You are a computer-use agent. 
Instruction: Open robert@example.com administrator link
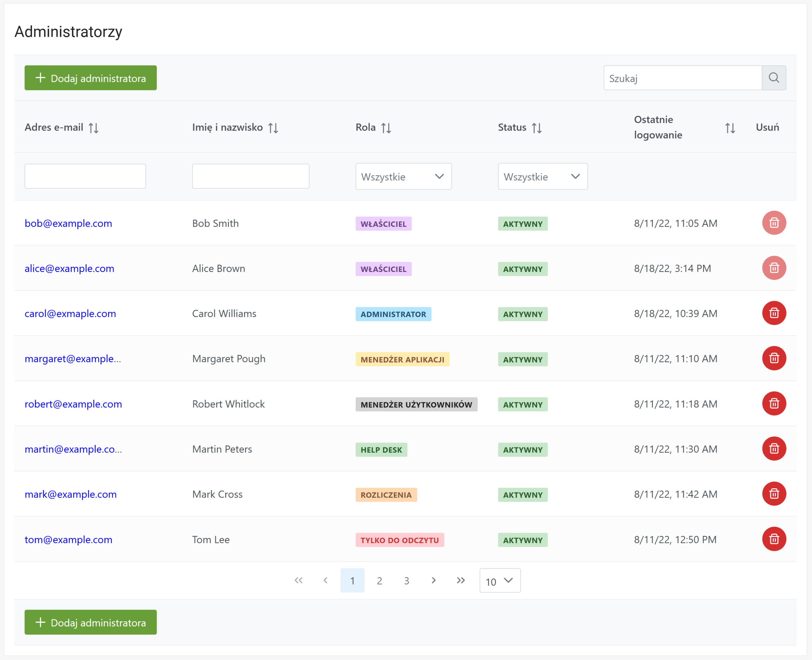coord(73,404)
